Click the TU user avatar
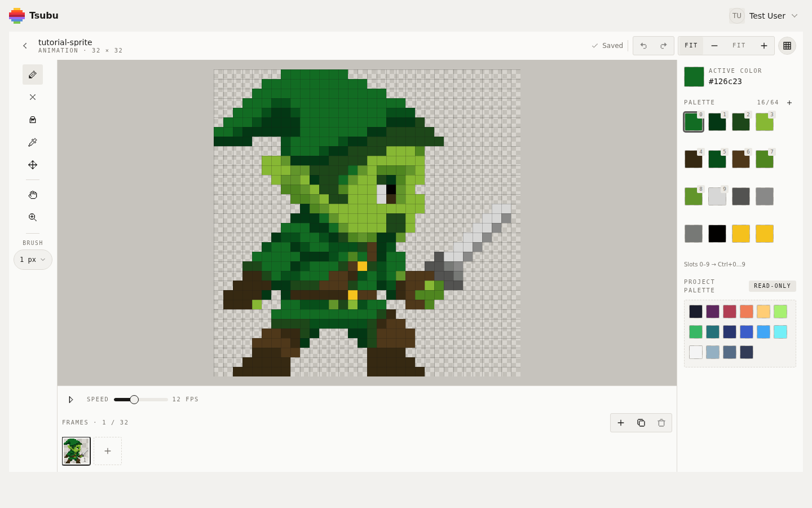This screenshot has width=812, height=508. click(x=737, y=16)
